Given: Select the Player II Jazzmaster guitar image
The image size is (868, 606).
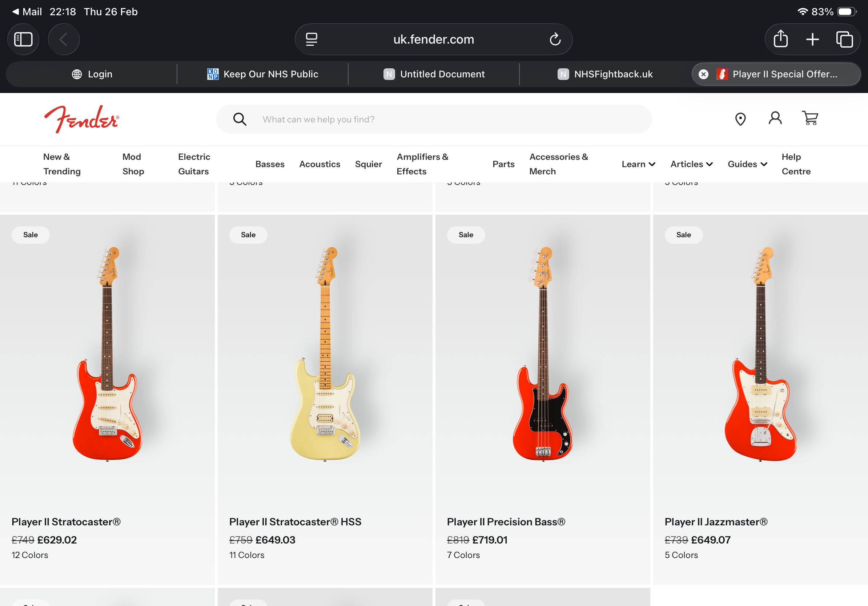Looking at the screenshot, I should tap(760, 354).
